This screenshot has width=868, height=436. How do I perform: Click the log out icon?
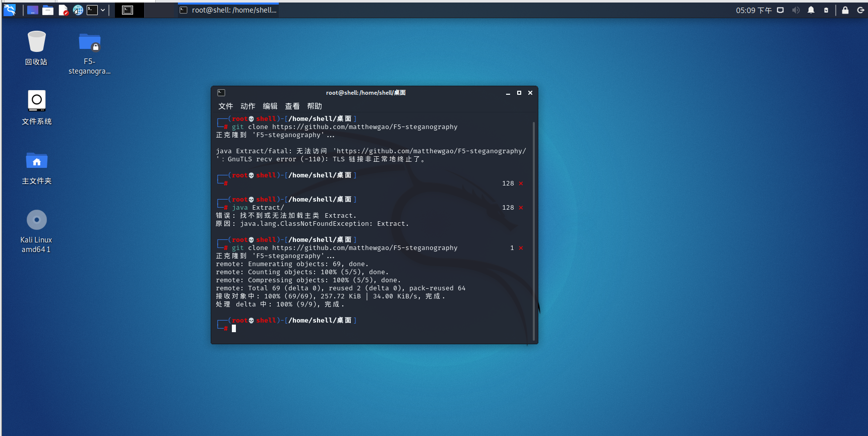click(860, 10)
